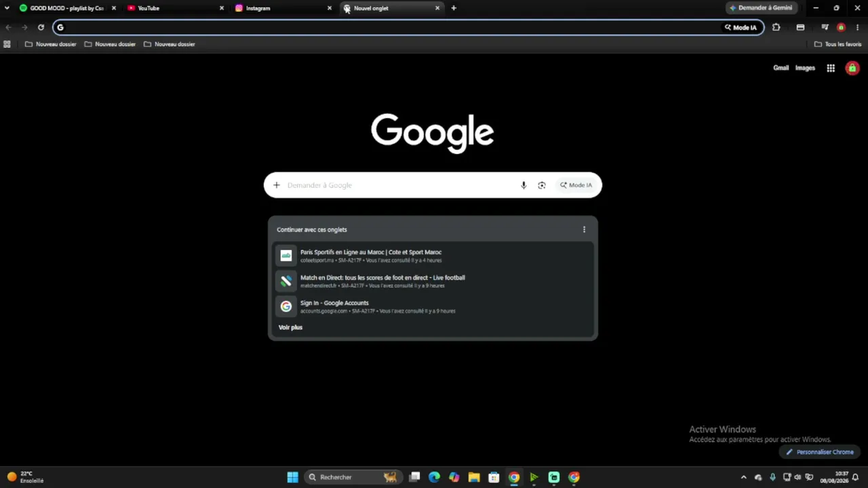The height and width of the screenshot is (488, 868).
Task: Open Tous les favoris folder
Action: pyautogui.click(x=837, y=44)
